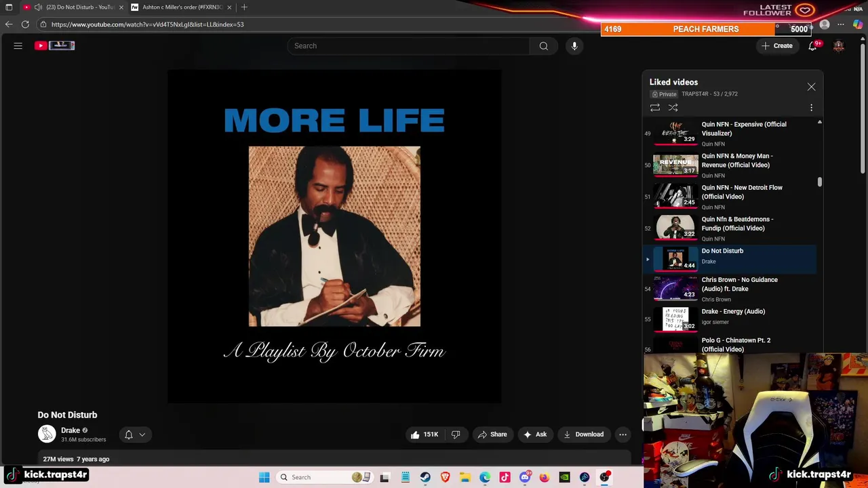The image size is (868, 488).
Task: Play Quin NFN & Money Man - Revenue
Action: (731, 165)
